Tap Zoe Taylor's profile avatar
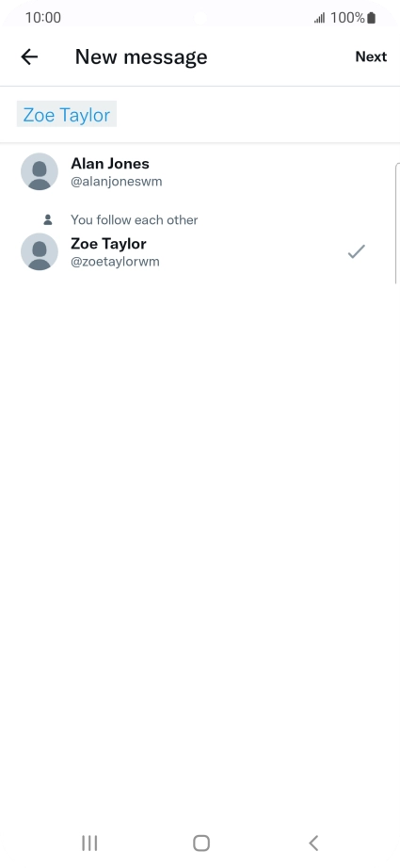This screenshot has width=400, height=868. point(40,252)
